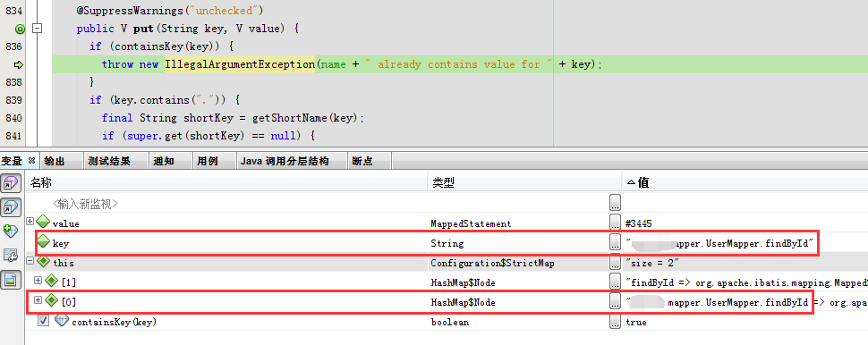
Task: Expand the [0] HashMap node
Action: [x=38, y=299]
